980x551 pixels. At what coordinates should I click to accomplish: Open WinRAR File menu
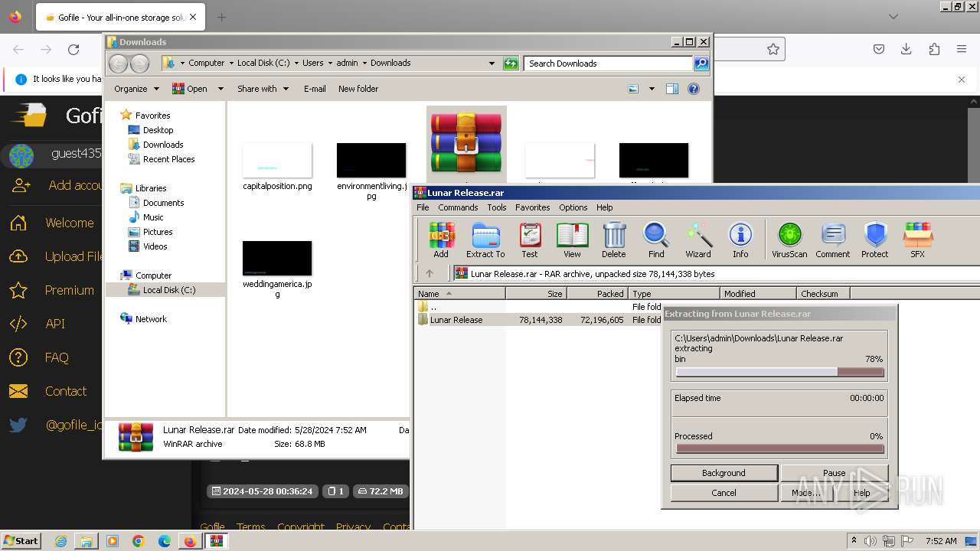[423, 207]
